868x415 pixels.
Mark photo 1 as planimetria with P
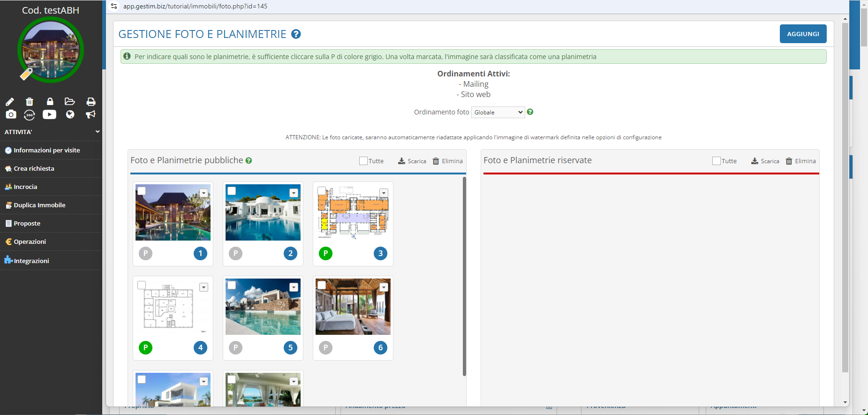pos(145,254)
